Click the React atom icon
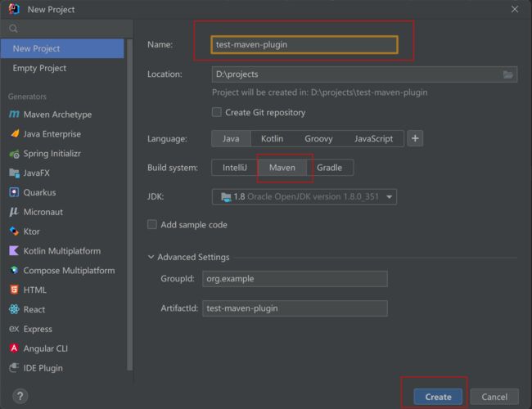The height and width of the screenshot is (409, 532). coord(14,309)
